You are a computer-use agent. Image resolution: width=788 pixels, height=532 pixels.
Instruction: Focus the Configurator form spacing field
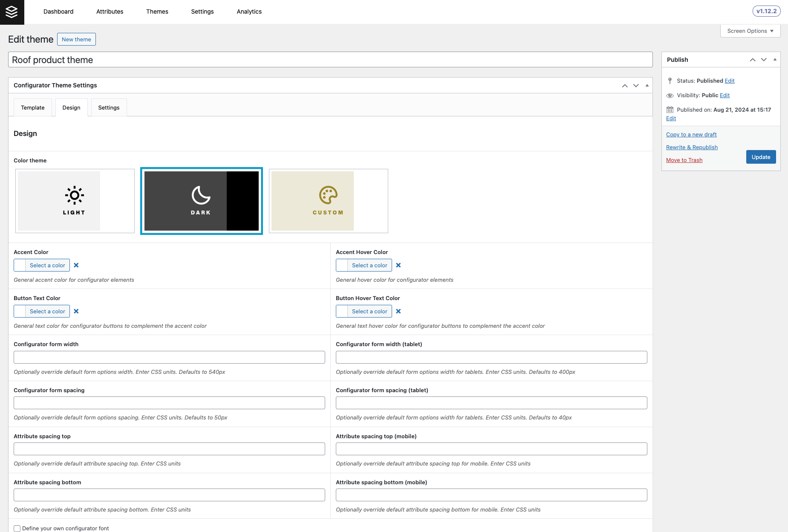pos(169,403)
